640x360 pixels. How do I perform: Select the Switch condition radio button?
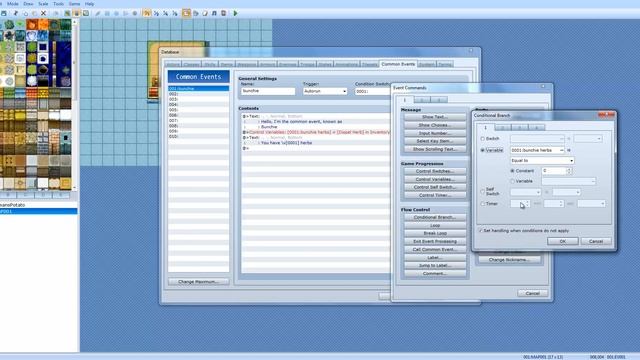click(x=482, y=139)
